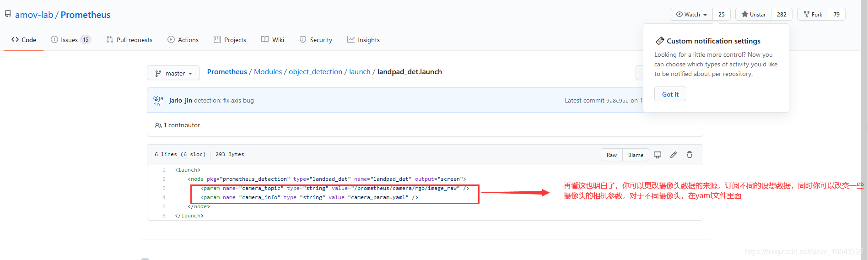Screen dimensions: 868x260
Task: View the 282 stargazers count
Action: pyautogui.click(x=782, y=14)
